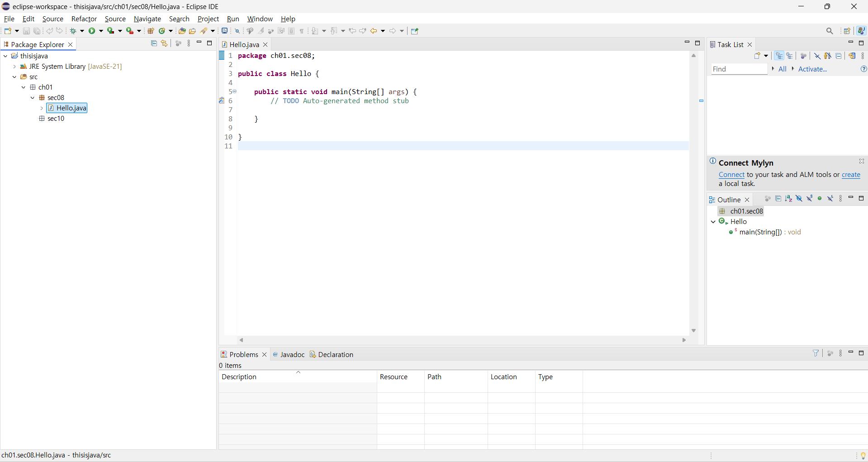The height and width of the screenshot is (462, 868).
Task: Toggle Sort alphabetically in Outline
Action: tap(788, 199)
